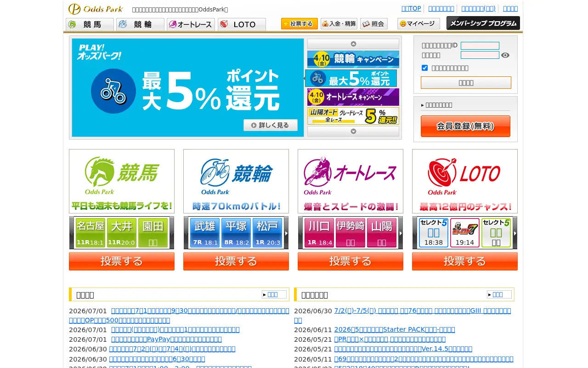The width and height of the screenshot is (588, 368).
Task: Open the 競馬 horse racing tab
Action: tap(90, 24)
